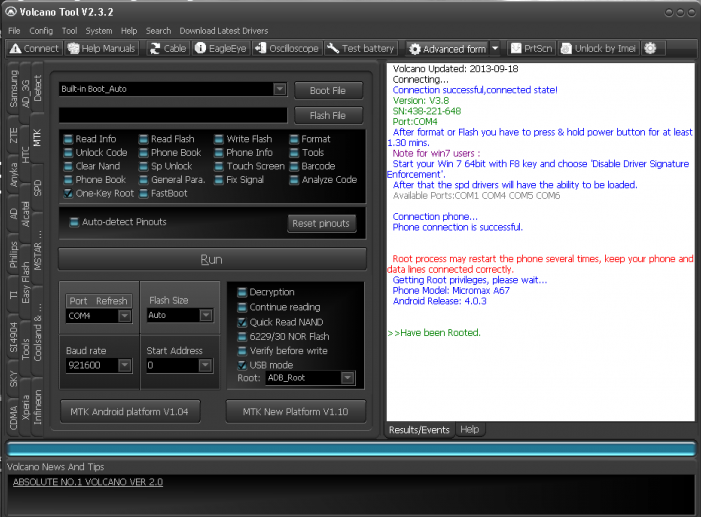Click the blue progress bar
Viewport: 701px width, 517px height.
coord(351,449)
